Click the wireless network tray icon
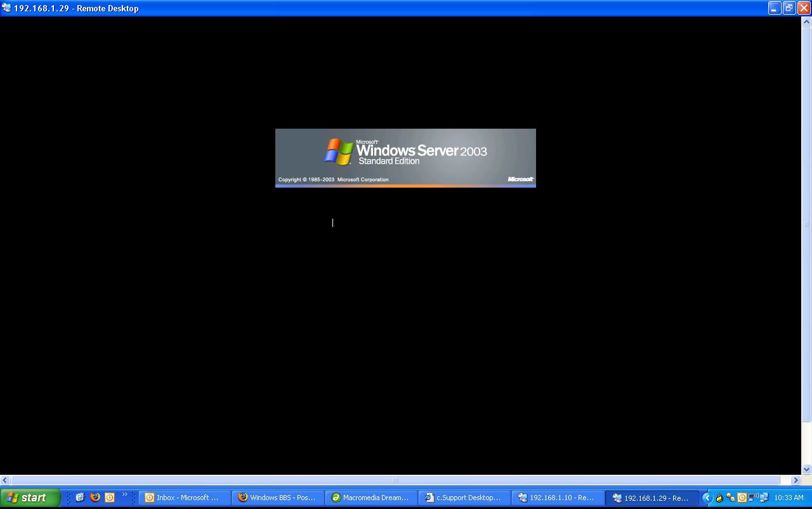The image size is (812, 509). click(x=753, y=498)
